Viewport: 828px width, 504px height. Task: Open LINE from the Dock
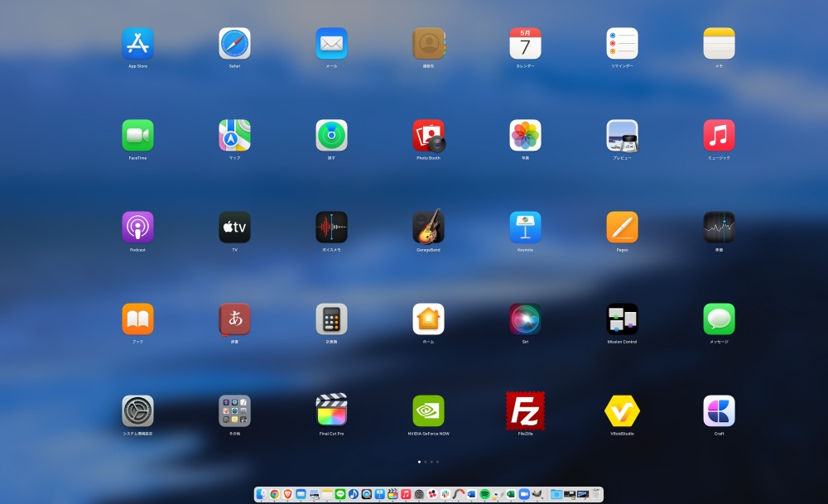(x=340, y=494)
